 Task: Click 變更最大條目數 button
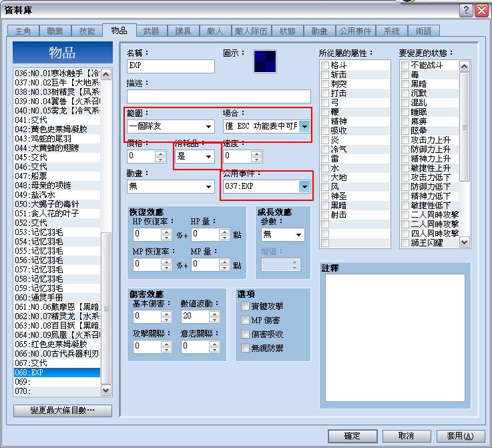[x=63, y=411]
